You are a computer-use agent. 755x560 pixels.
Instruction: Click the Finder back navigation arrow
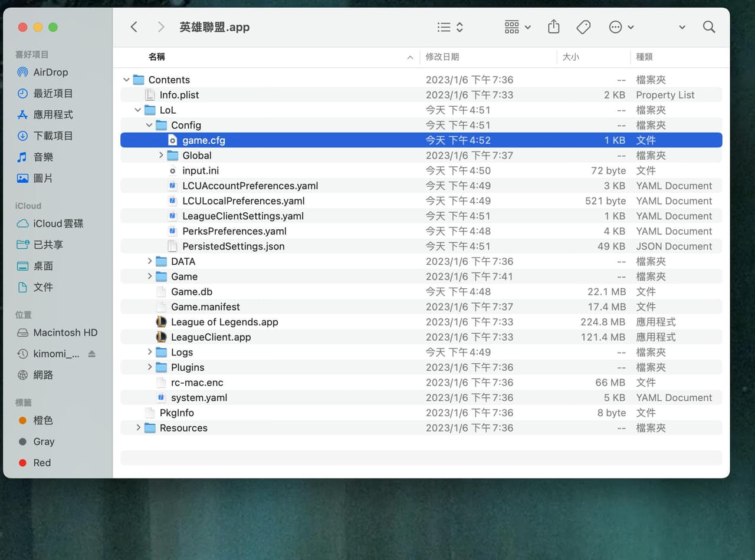[x=134, y=27]
